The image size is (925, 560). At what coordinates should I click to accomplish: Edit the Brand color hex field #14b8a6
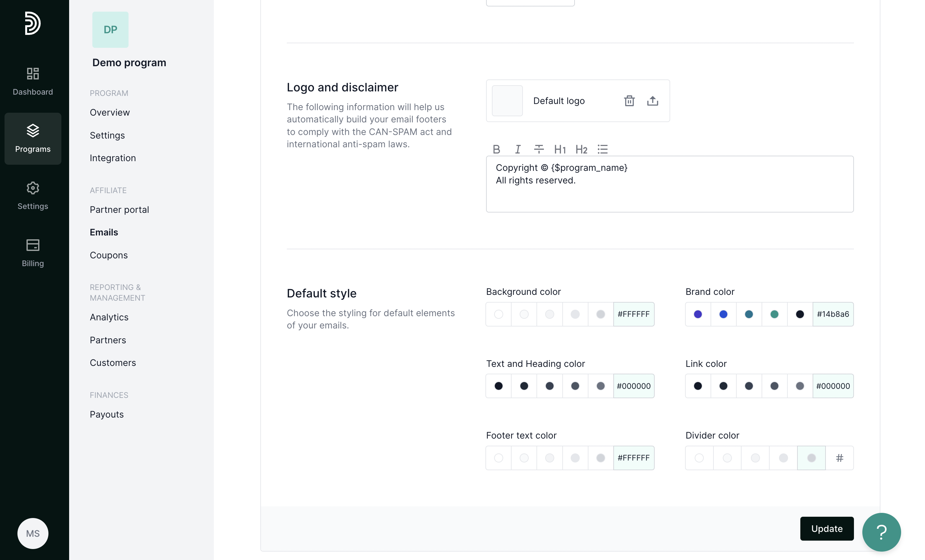[833, 314]
